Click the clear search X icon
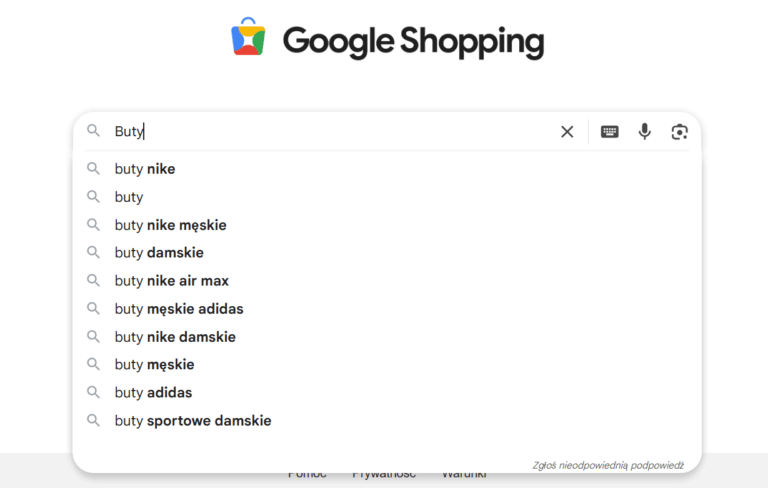The image size is (768, 488). pos(567,131)
